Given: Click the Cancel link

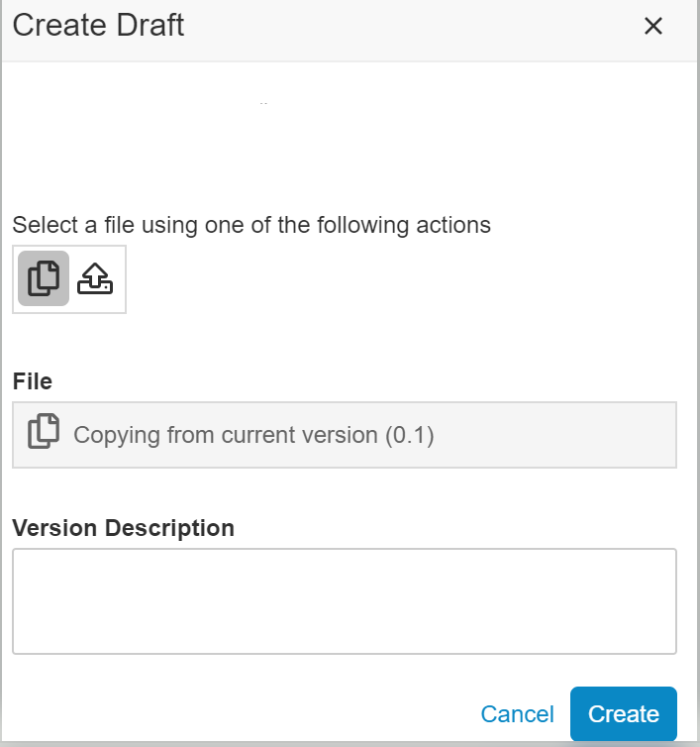Looking at the screenshot, I should [x=517, y=714].
